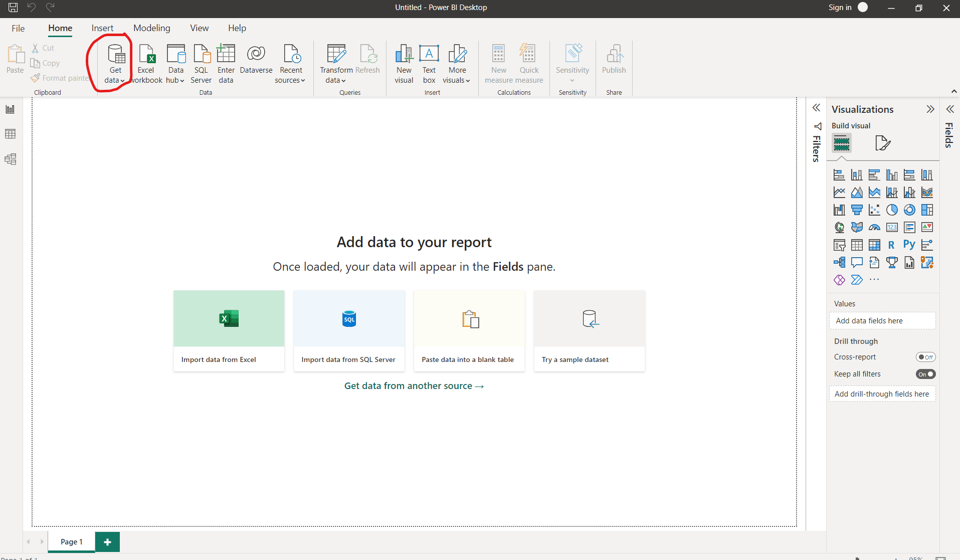Switch to Model view in the left sidebar
Viewport: 960px width, 560px height.
(10, 159)
